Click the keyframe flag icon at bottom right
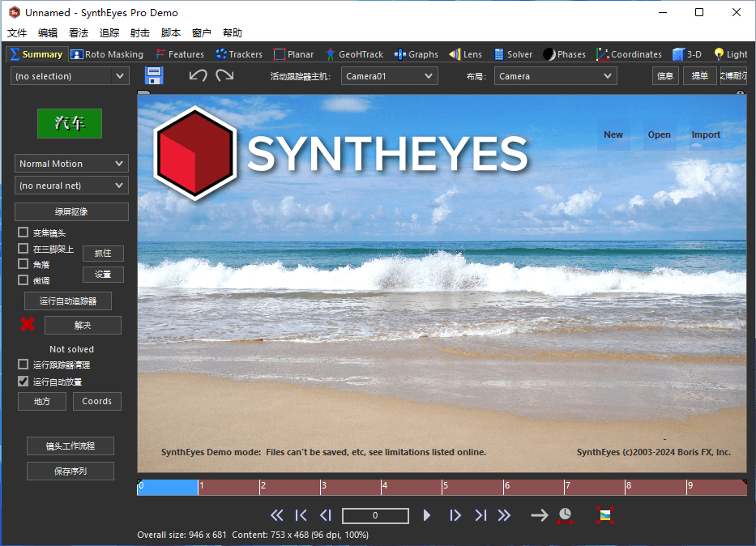The height and width of the screenshot is (546, 756). (x=604, y=515)
